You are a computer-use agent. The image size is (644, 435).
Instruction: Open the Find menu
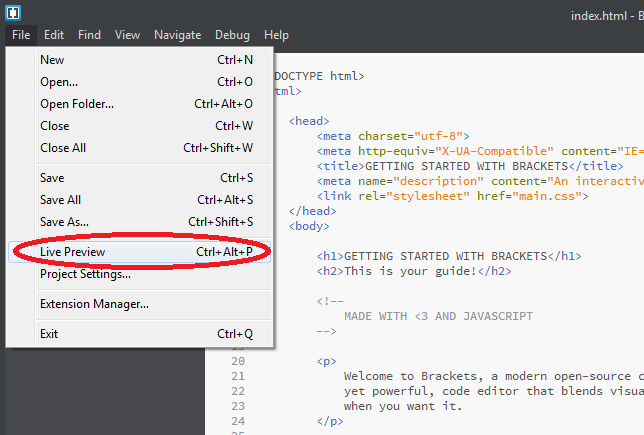(x=89, y=35)
